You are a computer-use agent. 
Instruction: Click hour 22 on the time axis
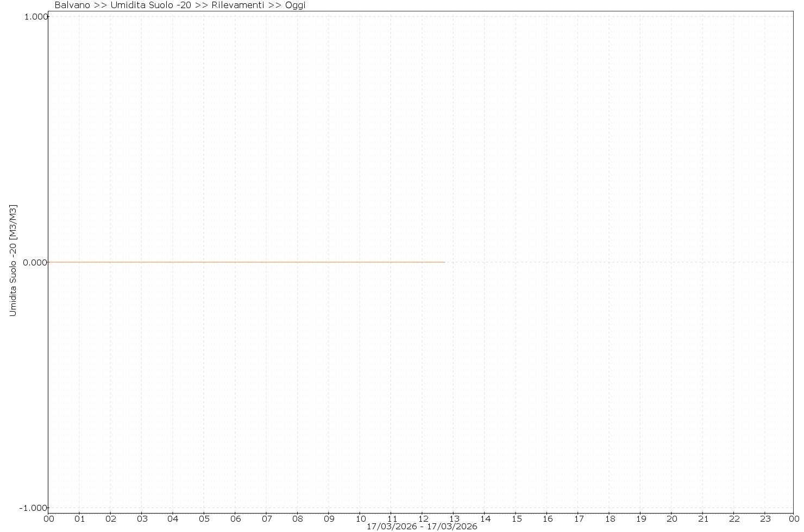[734, 518]
